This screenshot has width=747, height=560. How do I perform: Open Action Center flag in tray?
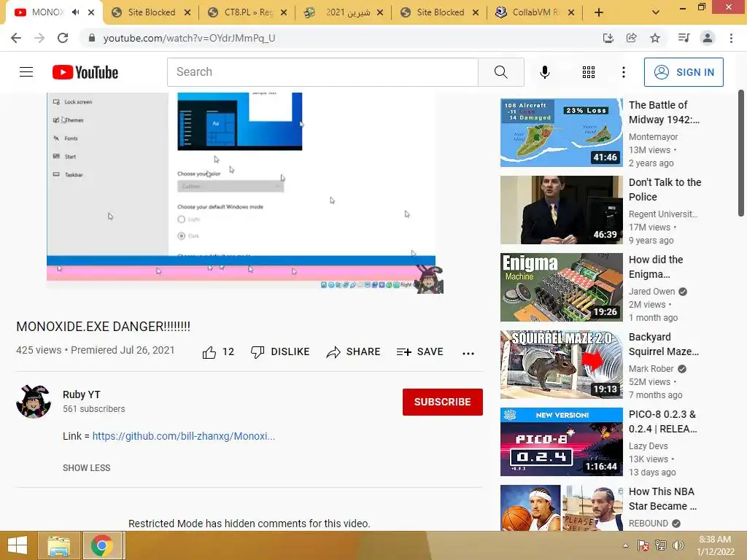tap(643, 545)
